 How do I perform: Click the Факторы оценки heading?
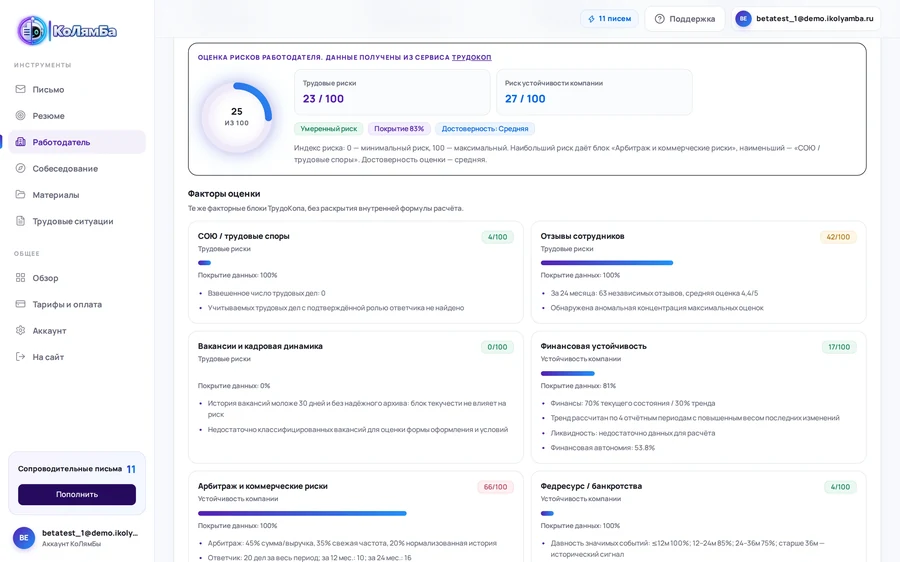[224, 194]
